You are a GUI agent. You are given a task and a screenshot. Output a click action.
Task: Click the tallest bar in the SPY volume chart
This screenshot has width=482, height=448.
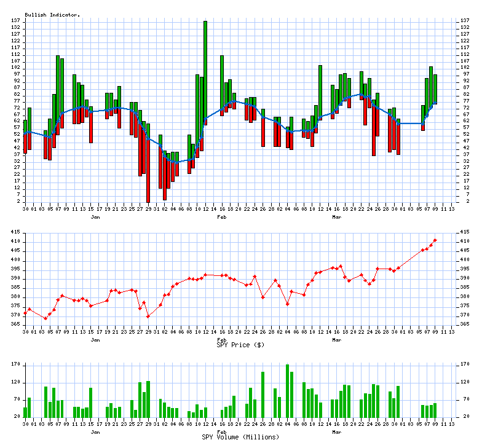287,391
